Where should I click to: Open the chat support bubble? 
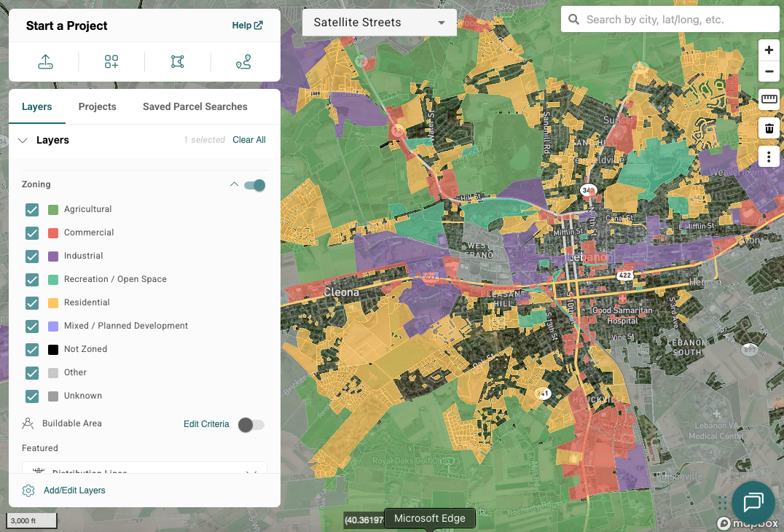tap(753, 502)
